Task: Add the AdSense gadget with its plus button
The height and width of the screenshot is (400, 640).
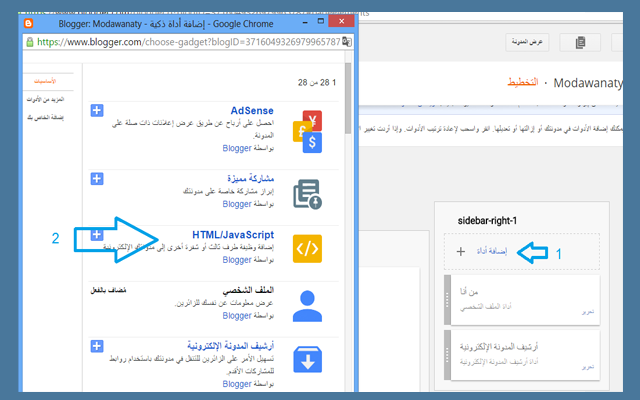Action: pyautogui.click(x=97, y=110)
